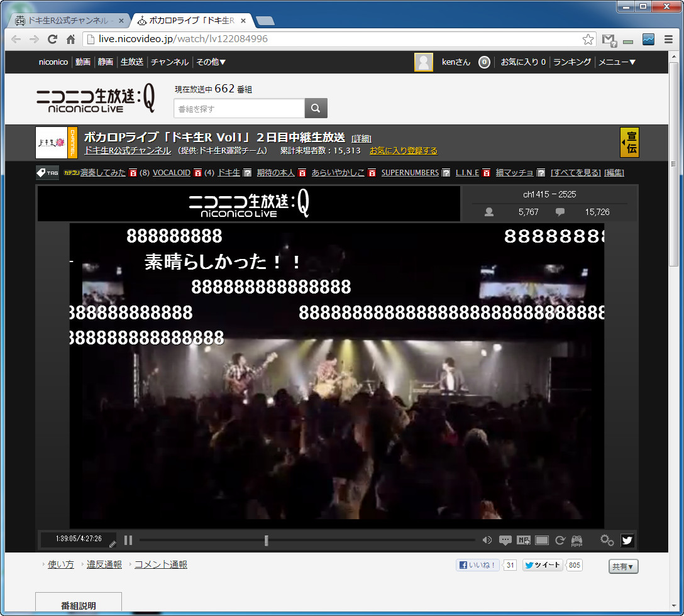Go forward in browser history

(34, 39)
